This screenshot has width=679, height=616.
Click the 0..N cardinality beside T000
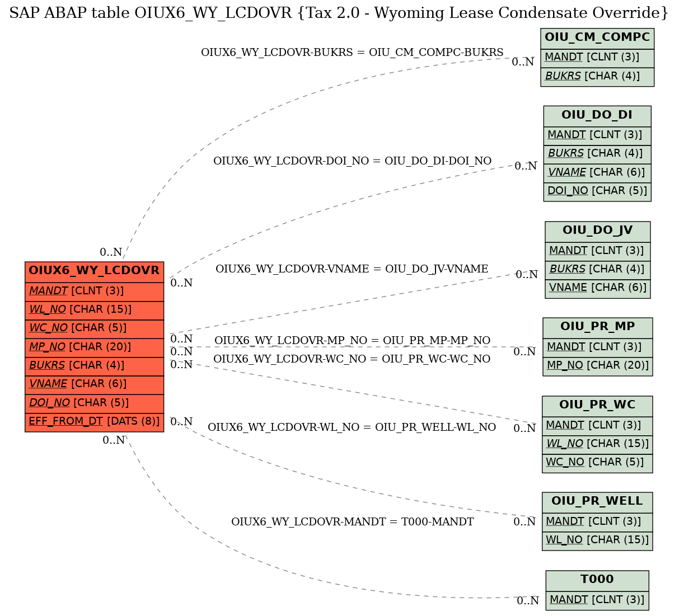click(527, 601)
